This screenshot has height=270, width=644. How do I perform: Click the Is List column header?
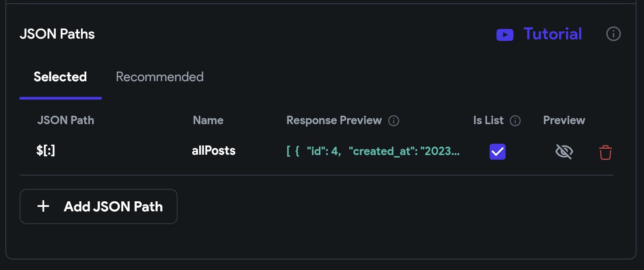[x=488, y=120]
